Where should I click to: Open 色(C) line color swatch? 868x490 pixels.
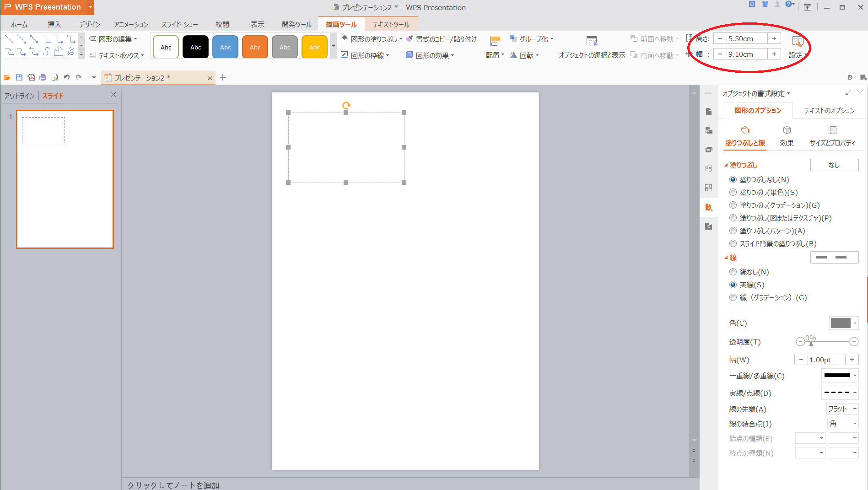844,323
